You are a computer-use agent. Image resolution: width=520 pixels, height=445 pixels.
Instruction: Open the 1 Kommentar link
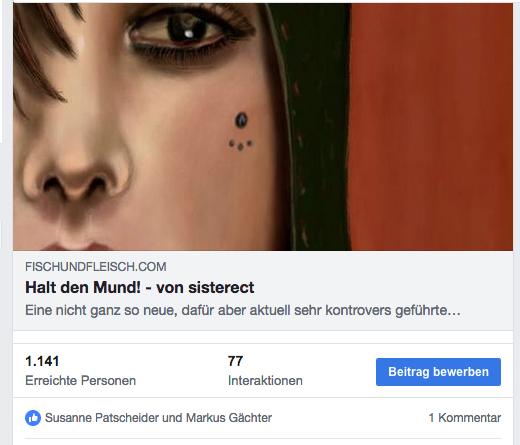(x=465, y=418)
